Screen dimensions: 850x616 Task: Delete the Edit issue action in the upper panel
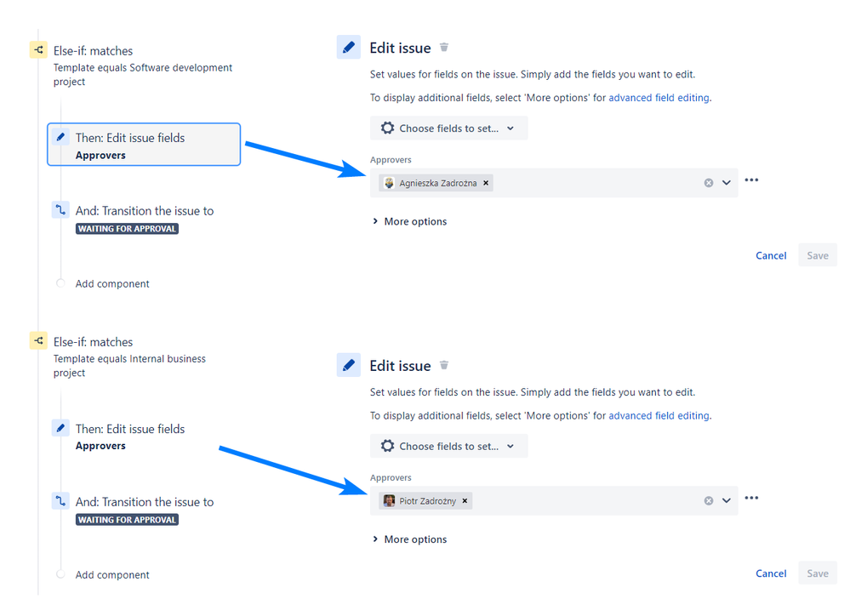(x=444, y=48)
